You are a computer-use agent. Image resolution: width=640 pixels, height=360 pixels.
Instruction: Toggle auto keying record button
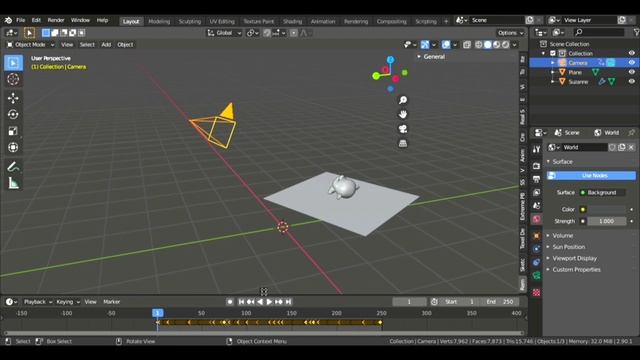[230, 302]
